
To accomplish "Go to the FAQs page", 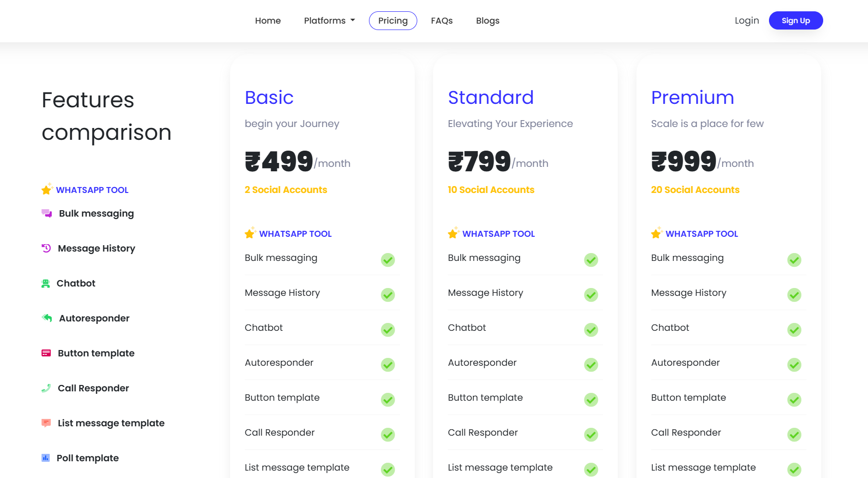I will coord(441,21).
